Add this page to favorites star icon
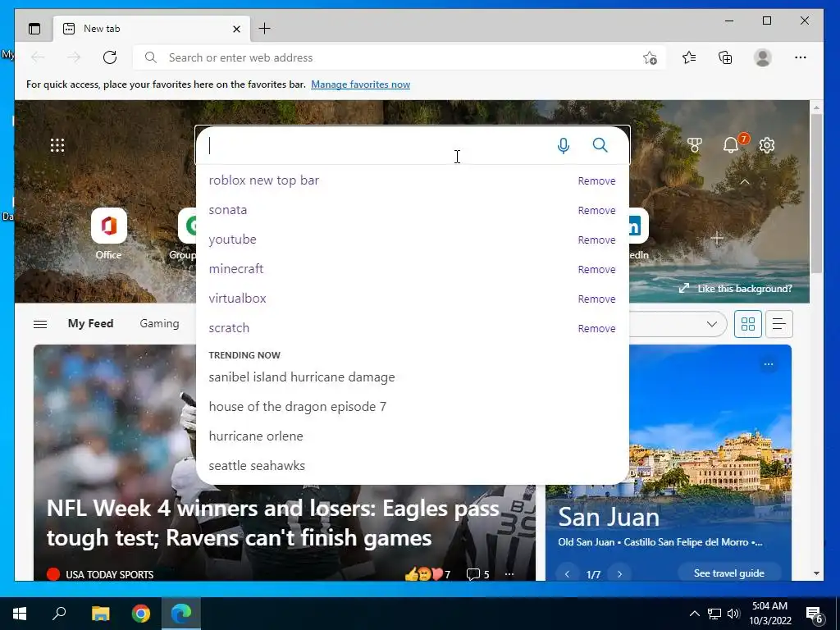The width and height of the screenshot is (840, 630). [x=650, y=57]
